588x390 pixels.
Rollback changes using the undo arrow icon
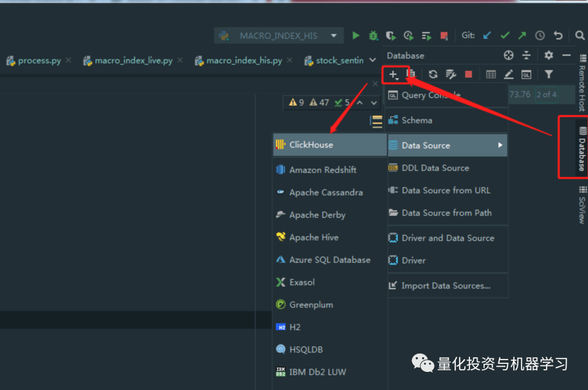(558, 35)
